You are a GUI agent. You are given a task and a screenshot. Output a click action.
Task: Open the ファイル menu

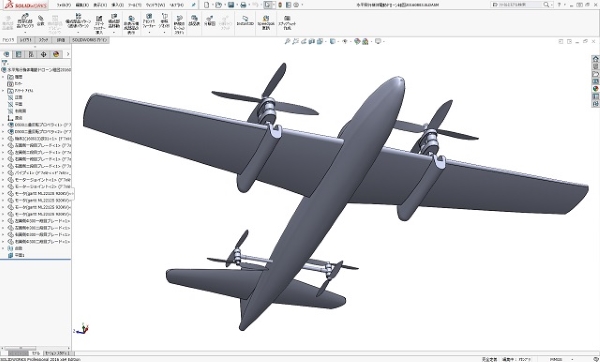(x=63, y=5)
